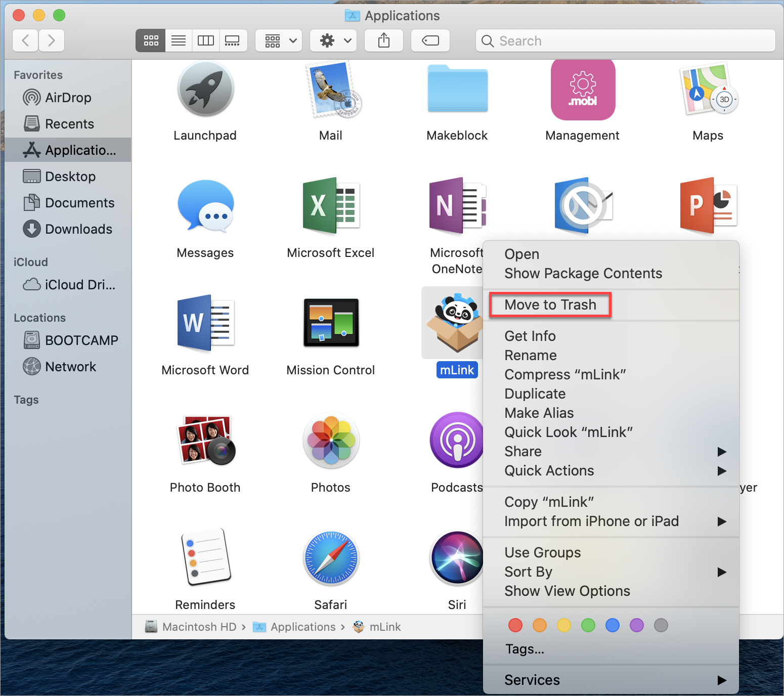Open the group-by dropdown in toolbar

[279, 40]
